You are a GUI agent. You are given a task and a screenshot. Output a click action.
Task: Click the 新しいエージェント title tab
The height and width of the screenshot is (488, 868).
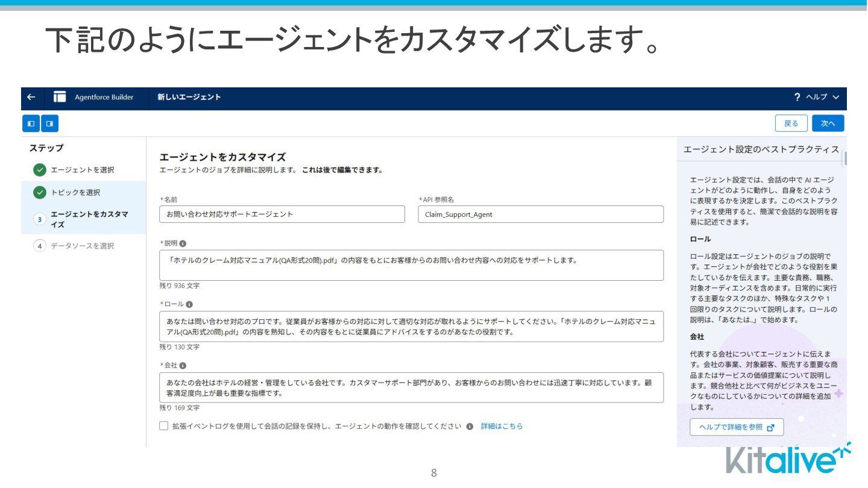coord(189,97)
